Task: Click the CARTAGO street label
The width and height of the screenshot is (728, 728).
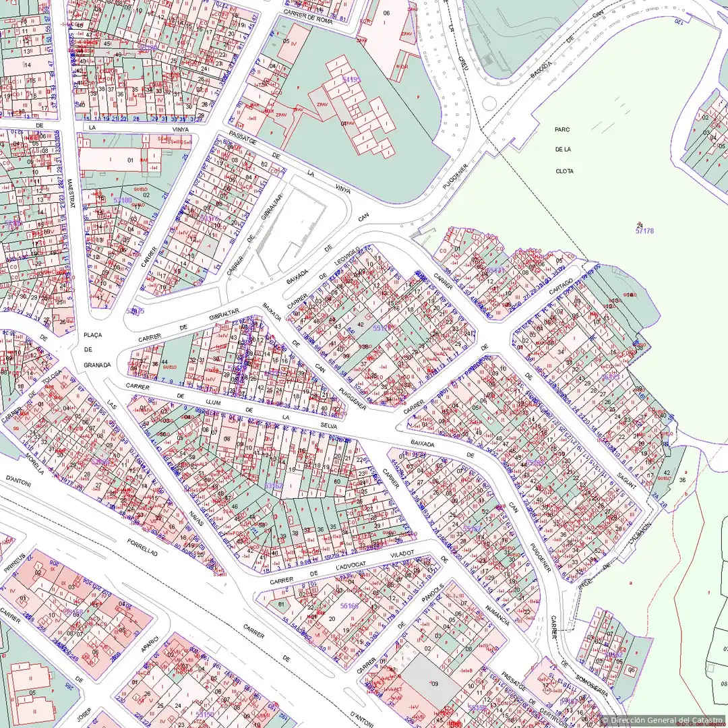Action: pyautogui.click(x=561, y=287)
